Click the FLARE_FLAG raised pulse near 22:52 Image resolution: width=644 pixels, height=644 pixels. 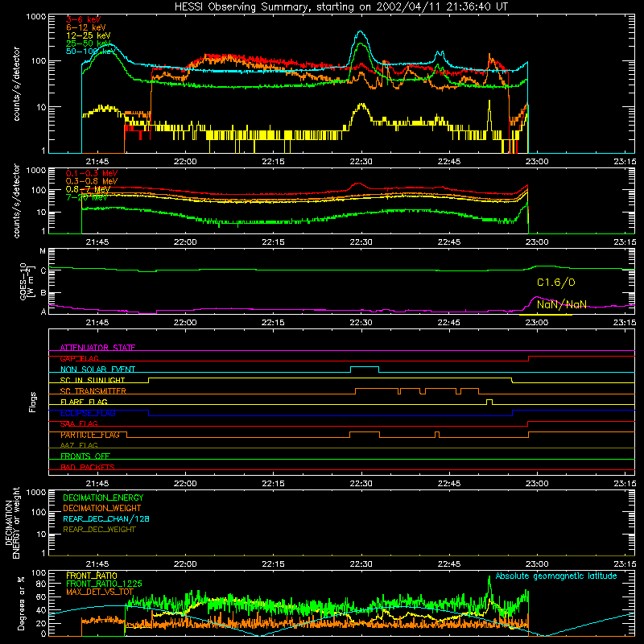coord(489,399)
